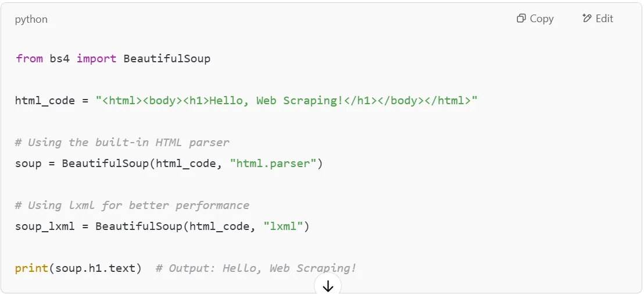Click the bs4 module name
This screenshot has width=644, height=294.
click(59, 59)
